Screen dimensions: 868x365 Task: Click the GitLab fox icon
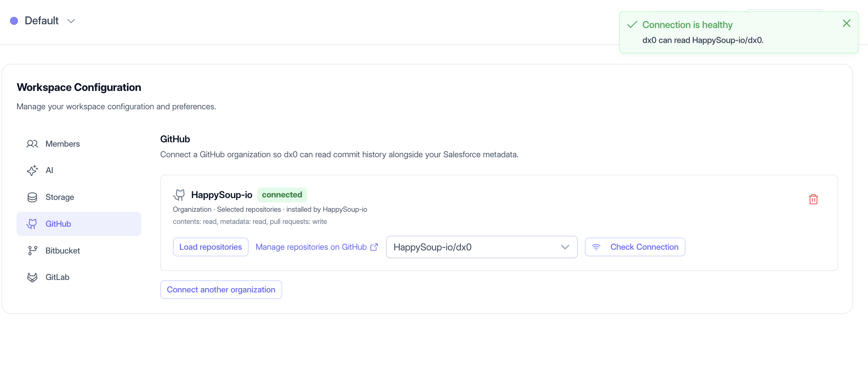(32, 277)
